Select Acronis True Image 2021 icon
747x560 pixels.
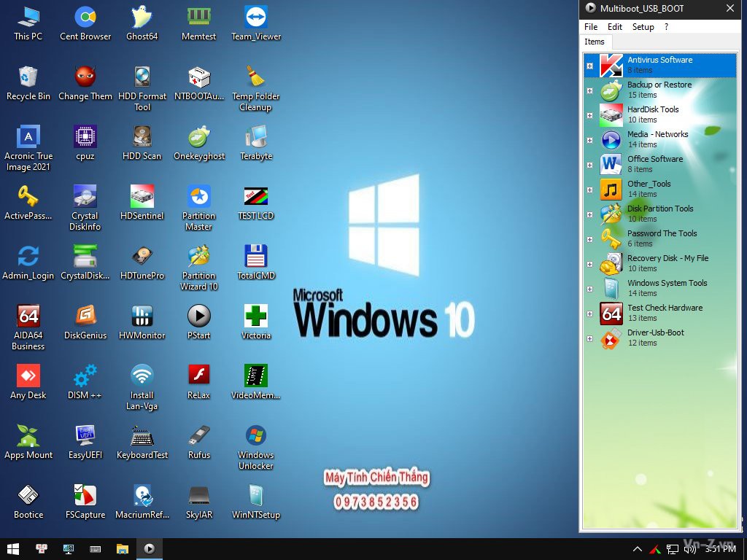point(28,148)
